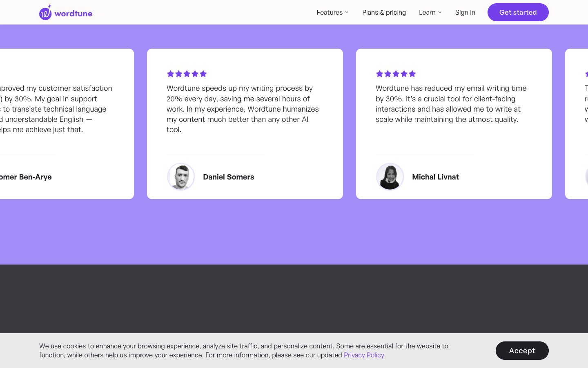Click the first star in Daniel Somers' rating
588x368 pixels.
[170, 74]
